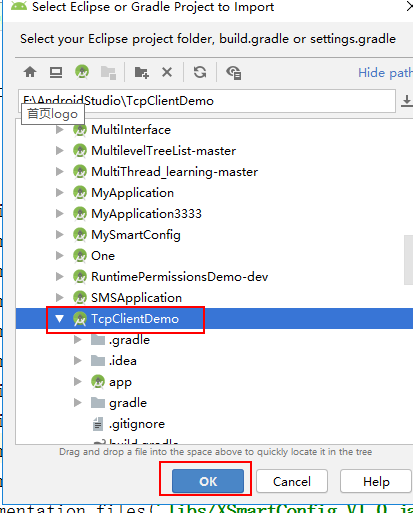413x513 pixels.
Task: Click the app module Android icon
Action: click(98, 382)
